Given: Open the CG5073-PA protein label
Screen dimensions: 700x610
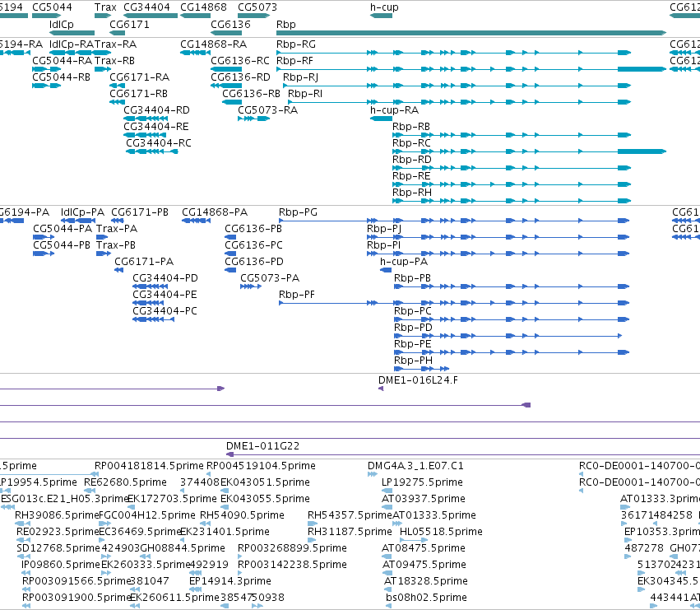Looking at the screenshot, I should pyautogui.click(x=270, y=278).
